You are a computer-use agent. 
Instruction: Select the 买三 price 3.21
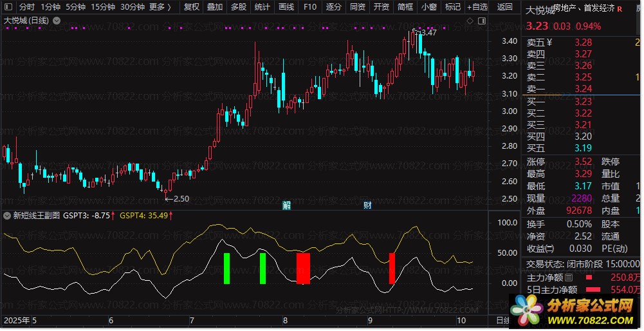click(584, 124)
